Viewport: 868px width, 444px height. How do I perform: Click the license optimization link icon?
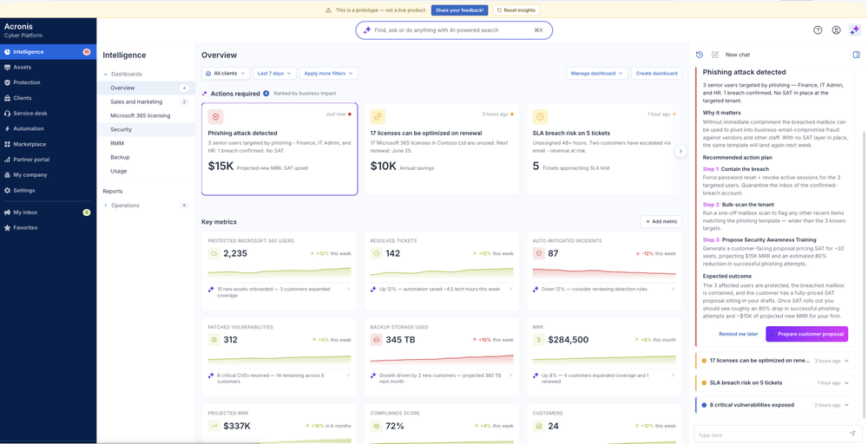[378, 117]
